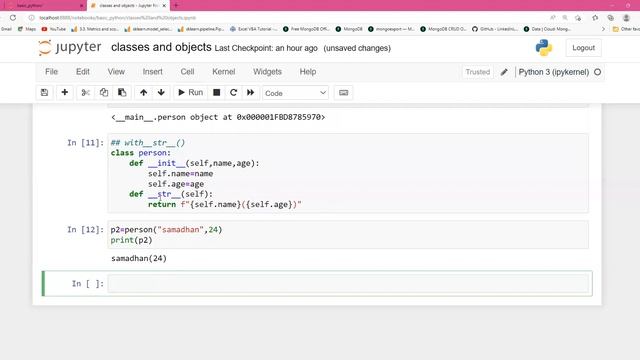Open the File menu
This screenshot has width=640, height=360.
[x=51, y=72]
